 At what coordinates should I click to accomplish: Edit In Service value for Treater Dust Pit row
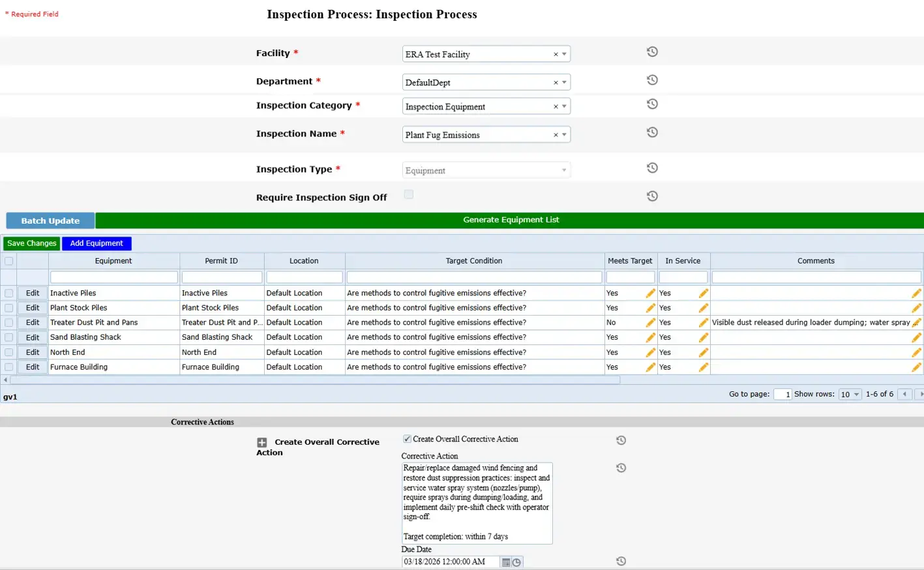coord(703,323)
